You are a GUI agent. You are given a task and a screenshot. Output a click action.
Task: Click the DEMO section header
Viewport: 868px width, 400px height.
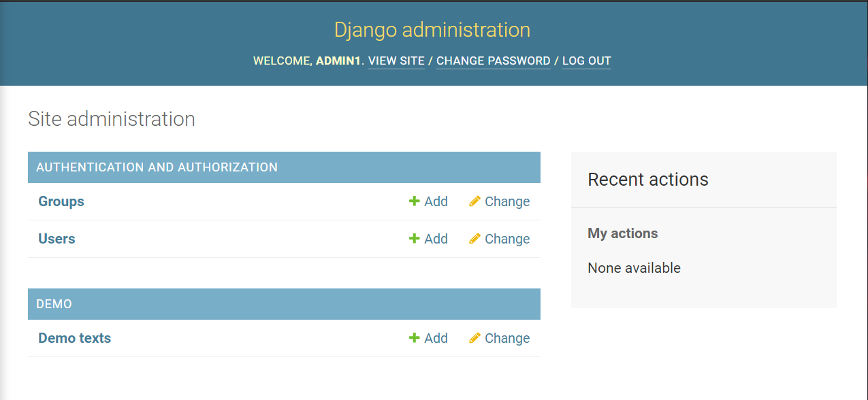[52, 304]
